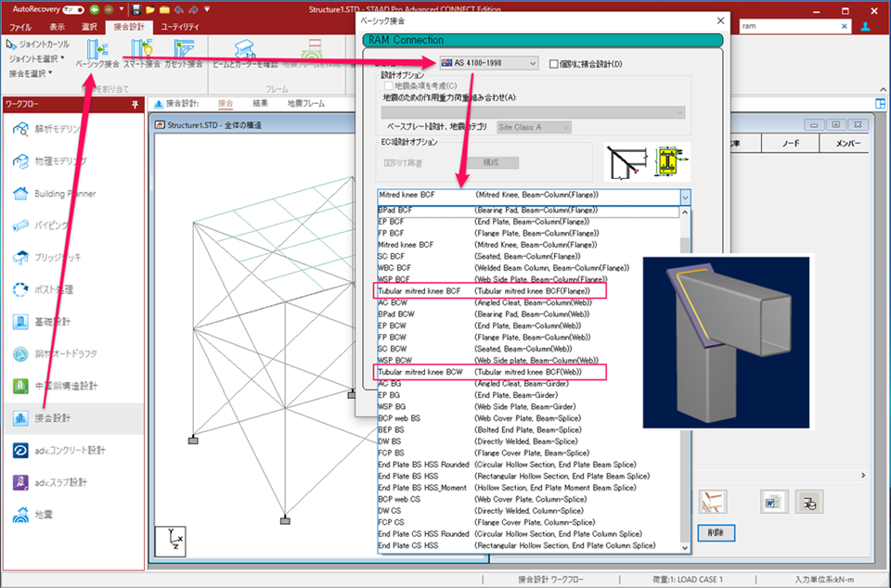This screenshot has width=891, height=588.
Task: Click the window layout icon below search
Action: tap(880, 104)
